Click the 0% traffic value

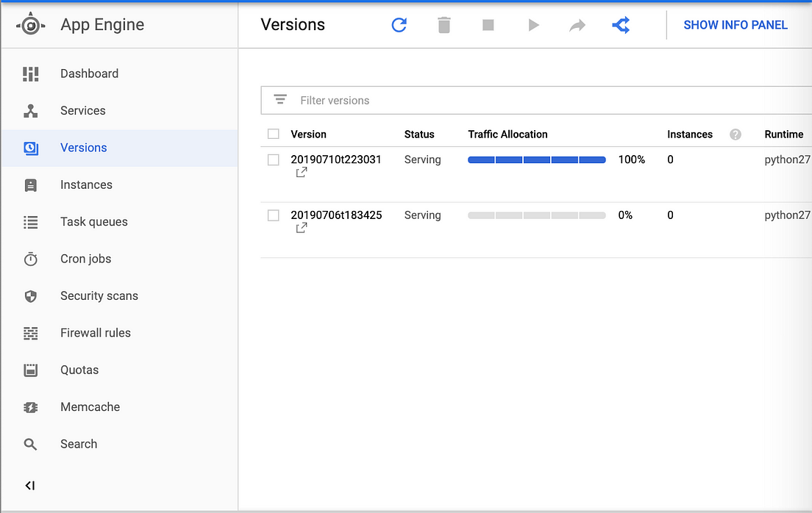[625, 215]
